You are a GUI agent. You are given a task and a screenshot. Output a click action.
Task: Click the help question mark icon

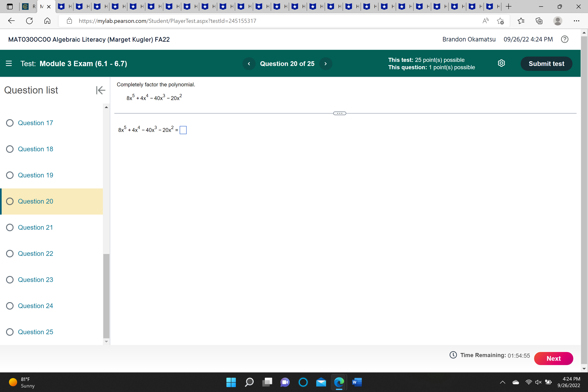point(565,39)
